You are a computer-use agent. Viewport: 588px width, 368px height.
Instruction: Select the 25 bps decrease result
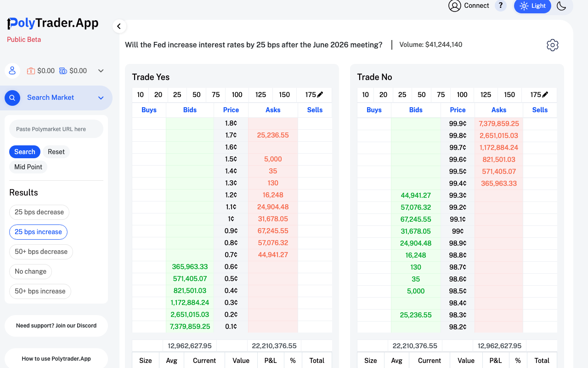[x=39, y=212]
